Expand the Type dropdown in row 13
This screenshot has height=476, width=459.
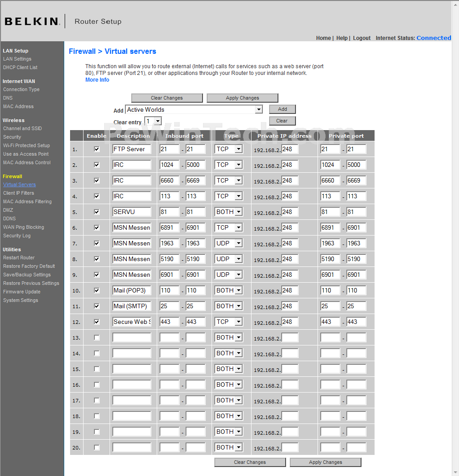[x=229, y=337]
